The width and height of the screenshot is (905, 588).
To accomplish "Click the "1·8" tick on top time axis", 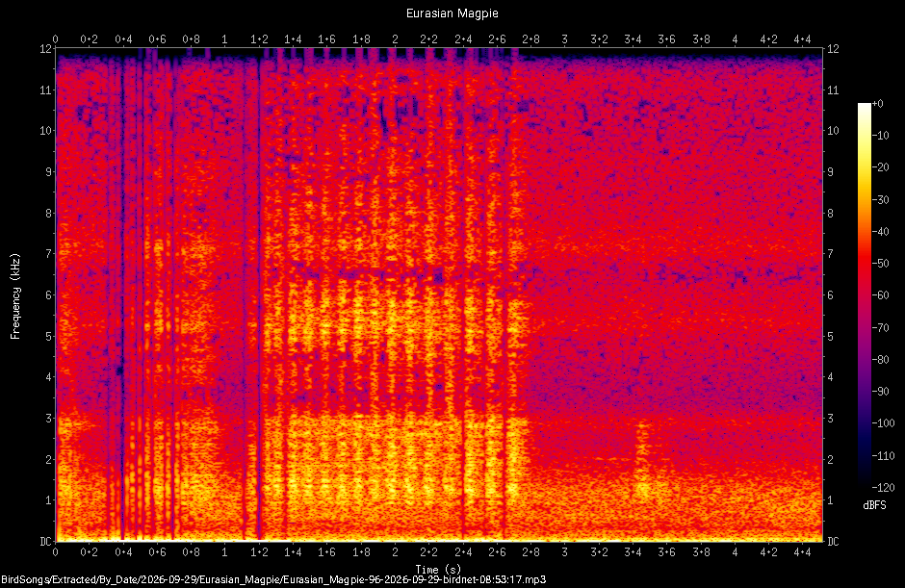I will click(361, 39).
